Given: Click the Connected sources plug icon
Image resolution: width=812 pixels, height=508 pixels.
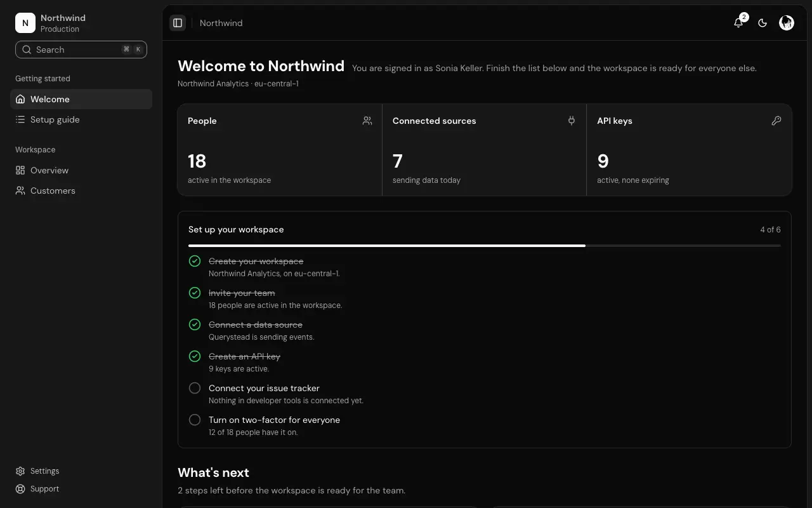Looking at the screenshot, I should (x=572, y=121).
